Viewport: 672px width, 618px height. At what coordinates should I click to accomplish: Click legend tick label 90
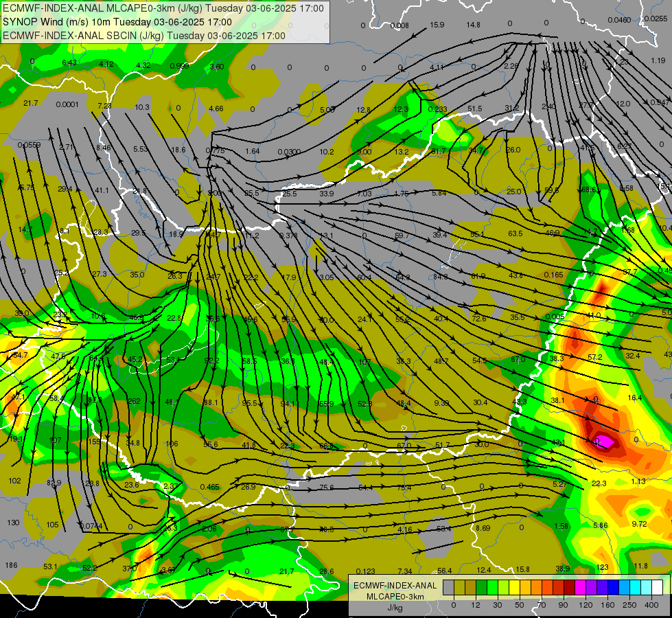[x=563, y=605]
